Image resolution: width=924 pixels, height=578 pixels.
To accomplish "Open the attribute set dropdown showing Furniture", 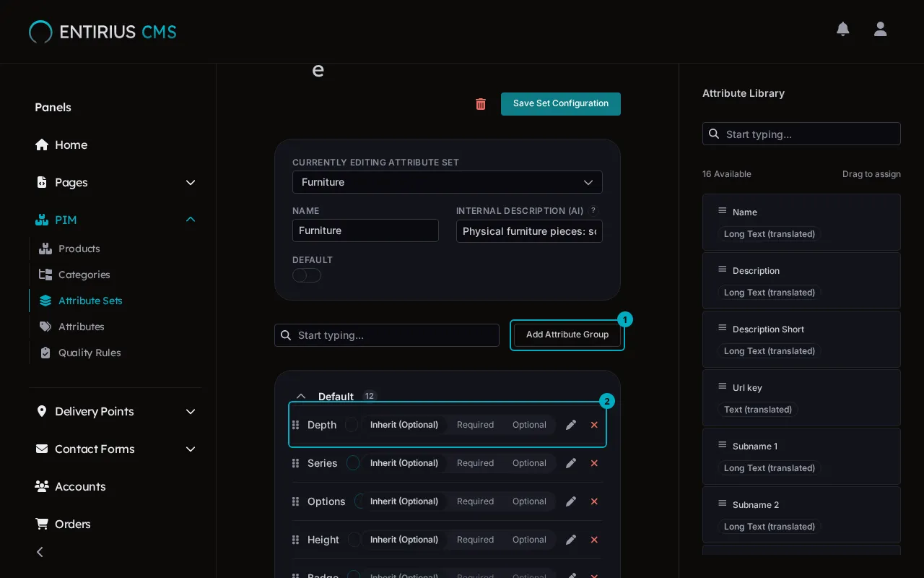I will click(x=448, y=182).
